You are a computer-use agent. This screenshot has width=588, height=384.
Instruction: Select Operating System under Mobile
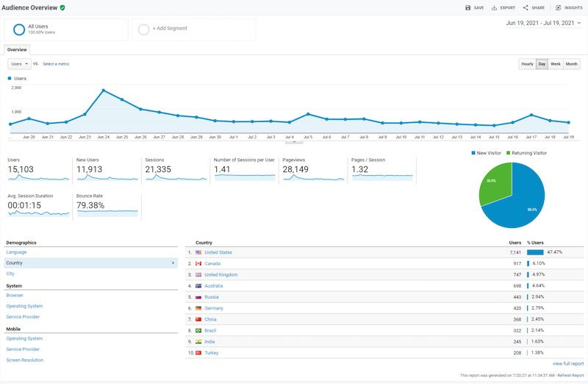click(x=24, y=338)
